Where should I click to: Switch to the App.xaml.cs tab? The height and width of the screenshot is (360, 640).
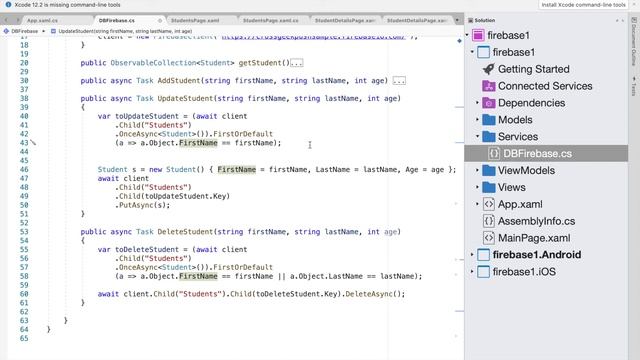(42, 20)
